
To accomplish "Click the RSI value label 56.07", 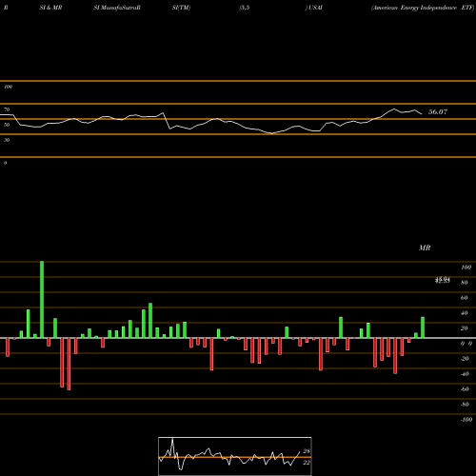I will point(438,111).
